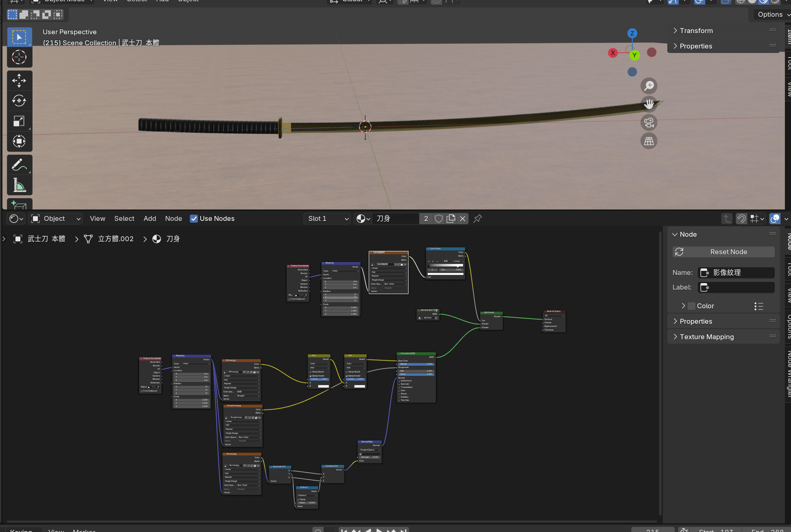Screen dimensions: 791x532
Task: Toggle camera view in viewport
Action: click(649, 123)
